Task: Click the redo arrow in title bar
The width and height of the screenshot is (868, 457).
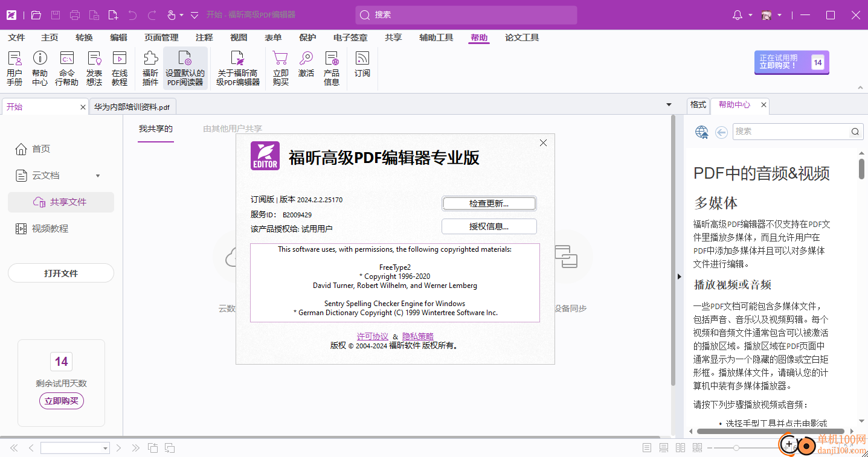Action: (x=152, y=15)
